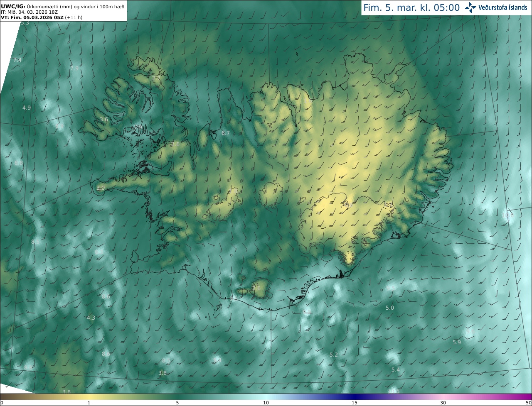Click the initial time line 'IT: Mið. 04. 03. 2026 18Z'
The image size is (532, 406).
[x=29, y=12]
